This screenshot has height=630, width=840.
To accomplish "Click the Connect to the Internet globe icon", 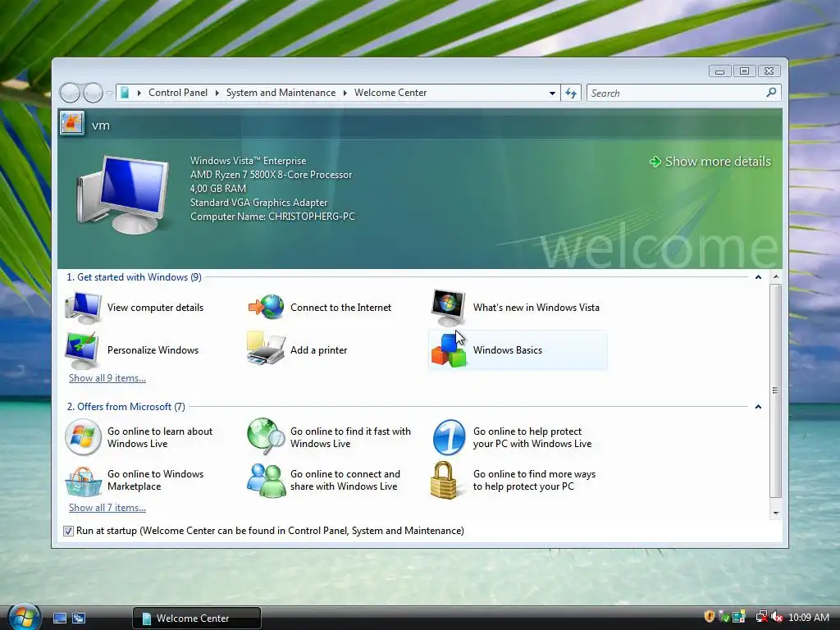I will (267, 307).
